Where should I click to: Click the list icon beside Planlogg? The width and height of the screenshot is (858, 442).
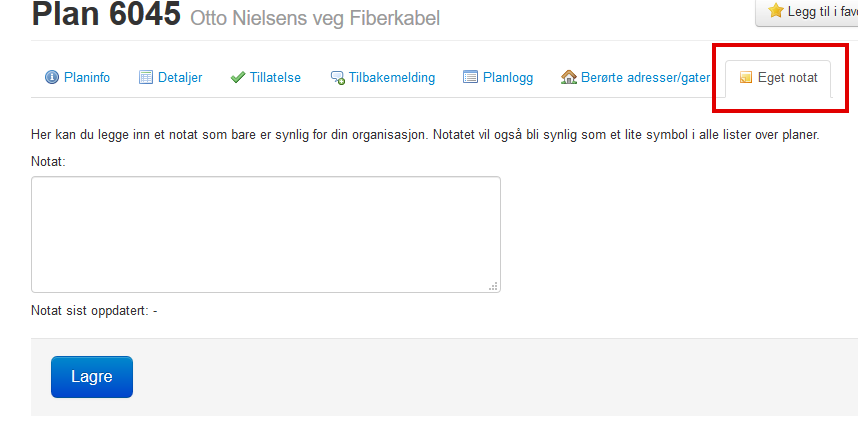pyautogui.click(x=470, y=77)
